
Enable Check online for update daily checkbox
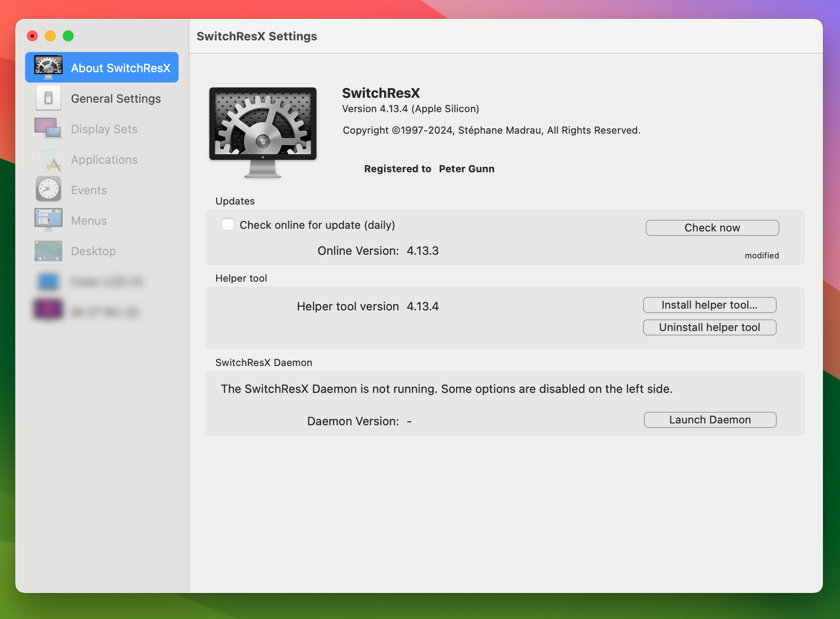[x=228, y=224]
